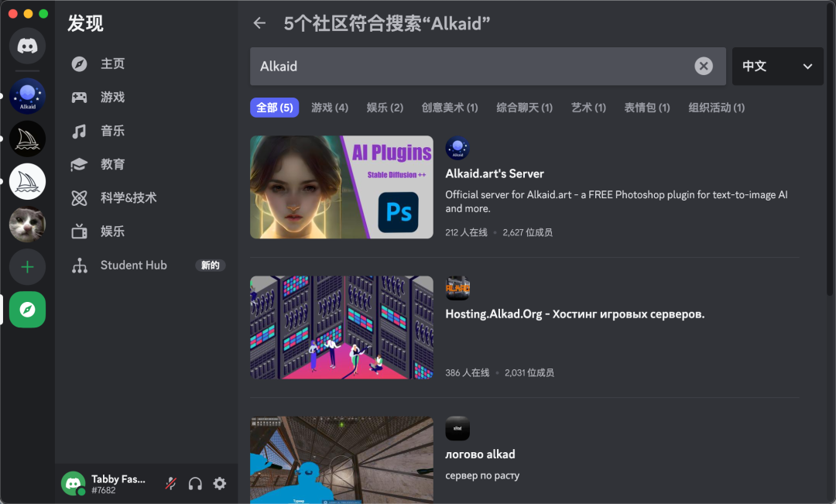Click the 娱乐 television icon

point(80,231)
